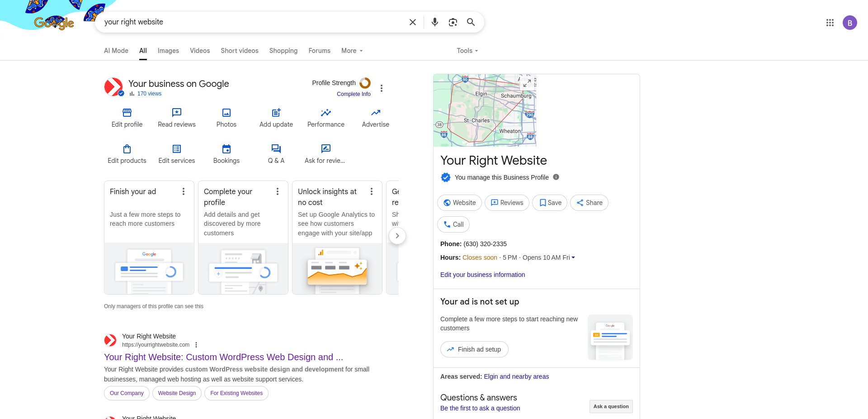Screen dimensions: 868x419
Task: Open the Tools dropdown
Action: click(467, 51)
